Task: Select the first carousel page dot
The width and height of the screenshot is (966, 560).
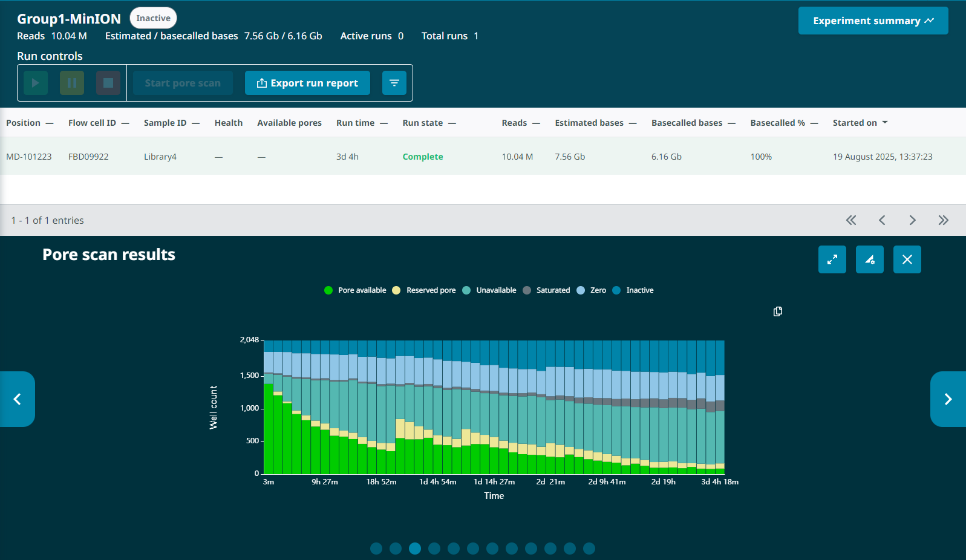Action: tap(376, 549)
